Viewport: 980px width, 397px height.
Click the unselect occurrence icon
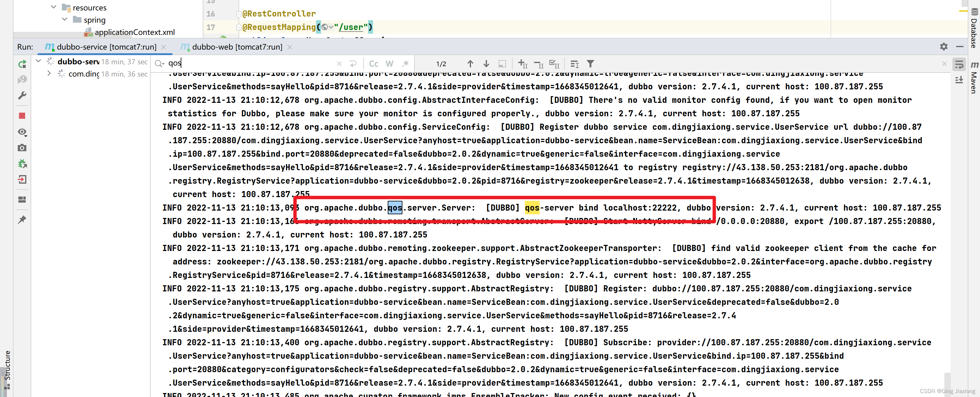click(x=538, y=64)
